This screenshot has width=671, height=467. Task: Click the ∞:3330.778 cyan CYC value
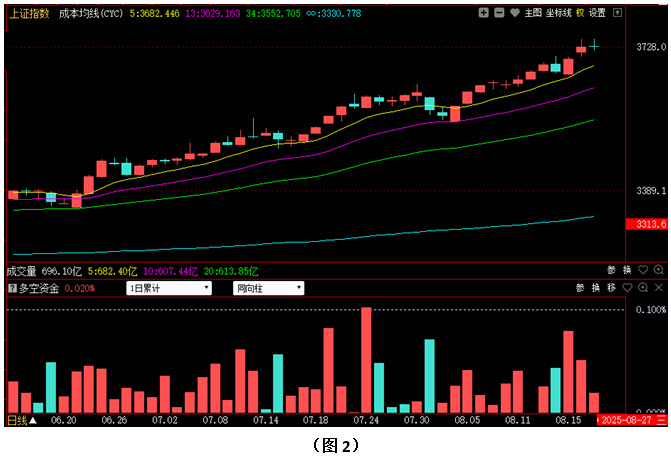click(x=334, y=13)
